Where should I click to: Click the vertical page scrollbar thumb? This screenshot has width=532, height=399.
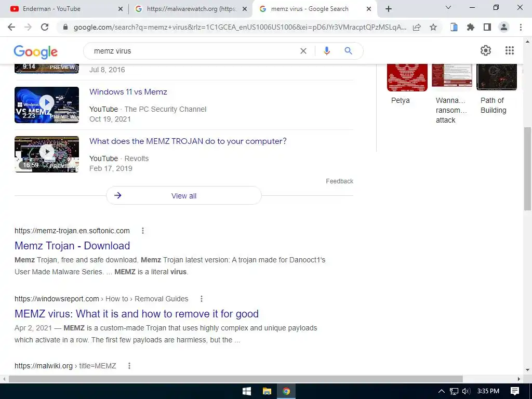click(527, 169)
